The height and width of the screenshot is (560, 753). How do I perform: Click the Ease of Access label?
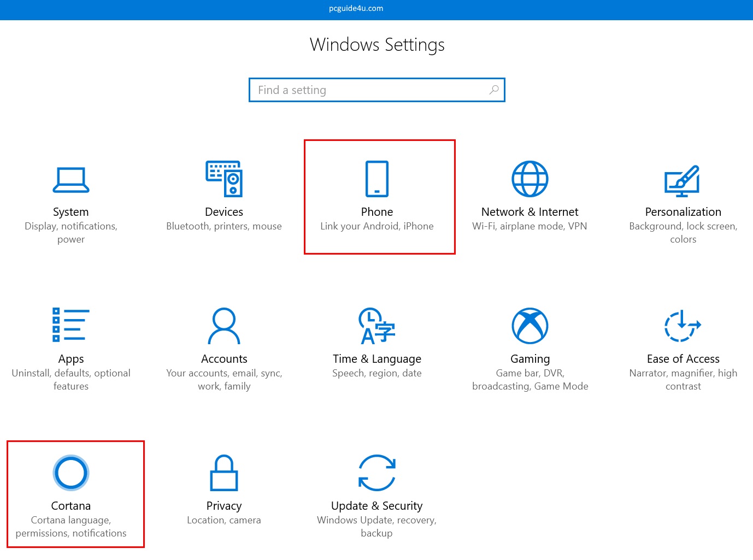[683, 359]
